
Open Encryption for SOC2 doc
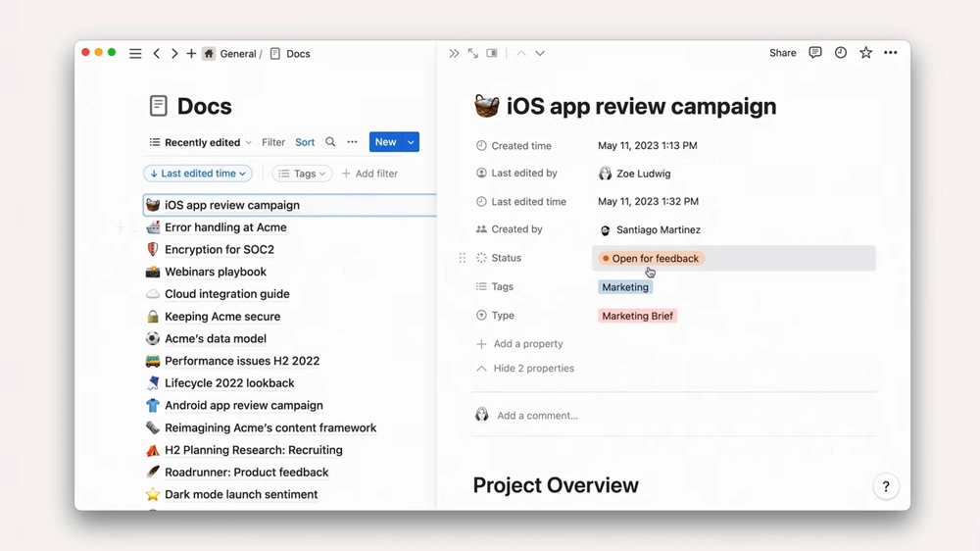220,250
